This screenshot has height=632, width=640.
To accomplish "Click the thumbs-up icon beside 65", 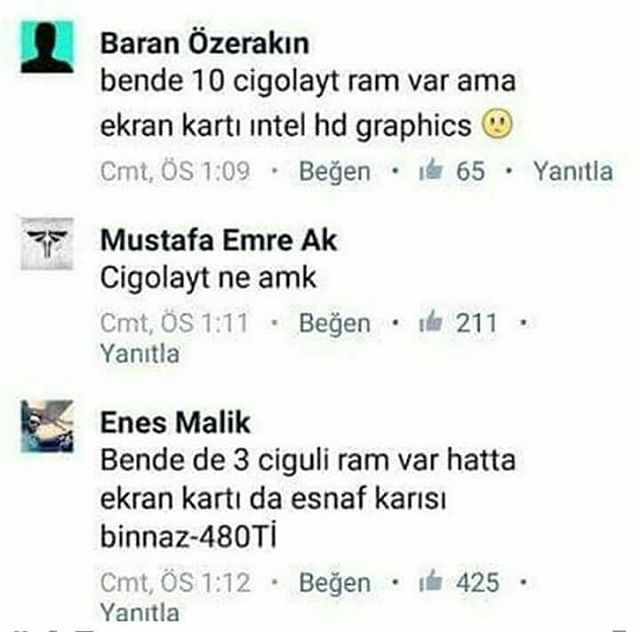I will [431, 170].
